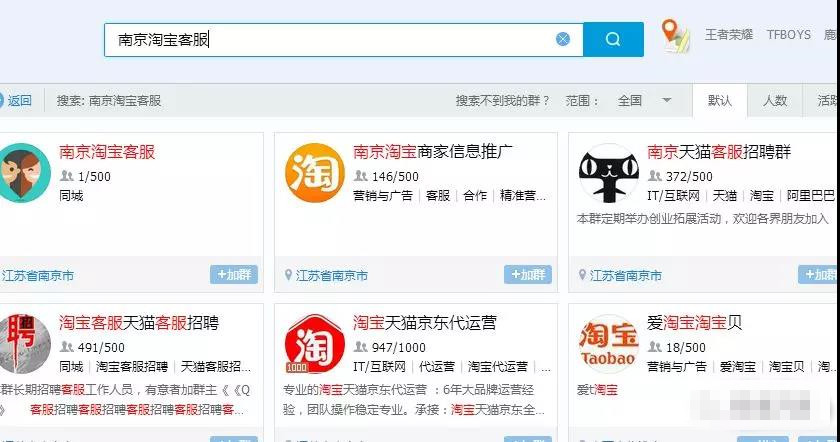The image size is (840, 442).
Task: Click 江苏省南京市 location in 南京淘宝商家信息推广 card
Action: coord(332,275)
